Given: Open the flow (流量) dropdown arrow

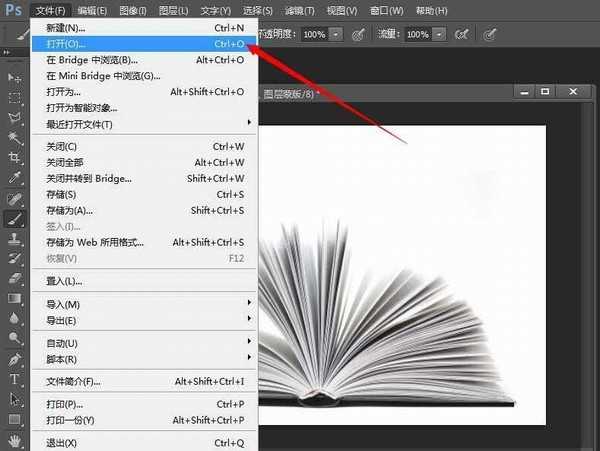Looking at the screenshot, I should point(439,34).
